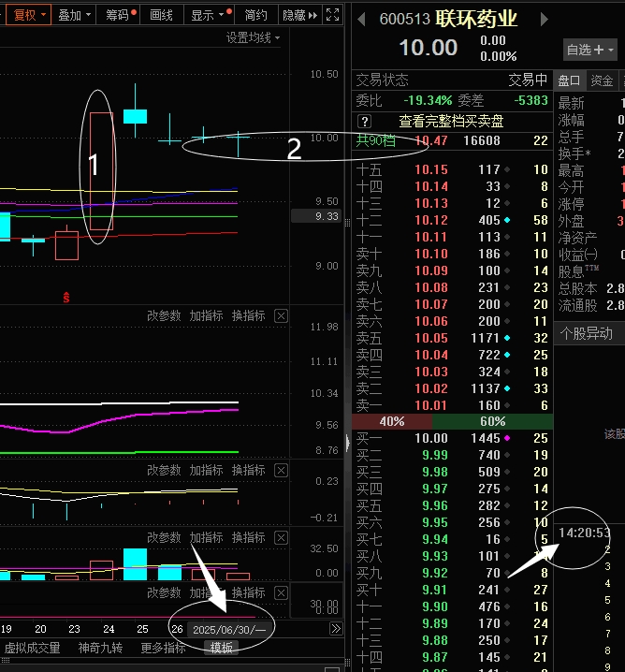Click 改参数 on the bottom indicator panel
625x672 pixels.
(164, 592)
